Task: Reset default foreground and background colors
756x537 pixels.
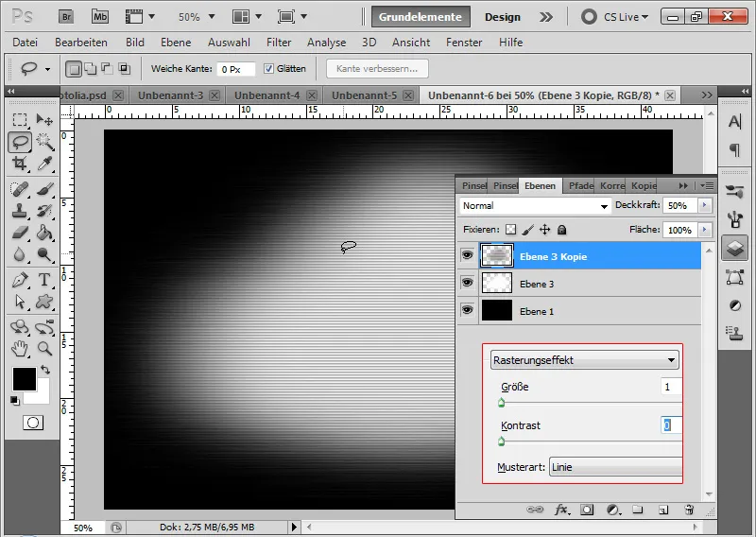Action: [15, 401]
